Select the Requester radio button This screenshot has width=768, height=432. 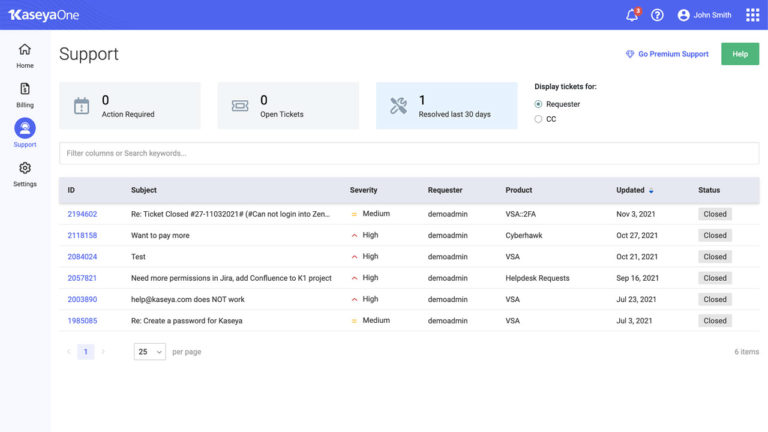click(538, 104)
